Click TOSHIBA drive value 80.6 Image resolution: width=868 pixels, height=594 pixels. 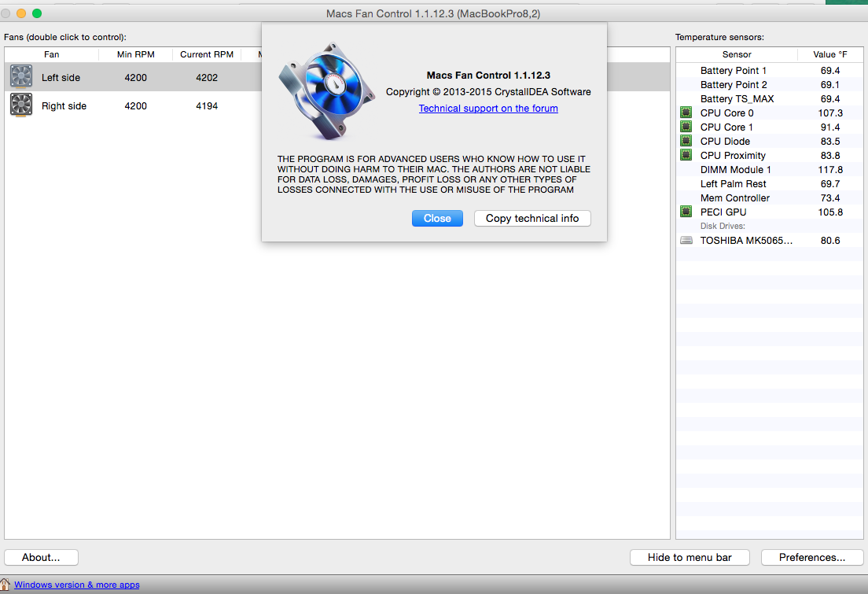pos(830,241)
